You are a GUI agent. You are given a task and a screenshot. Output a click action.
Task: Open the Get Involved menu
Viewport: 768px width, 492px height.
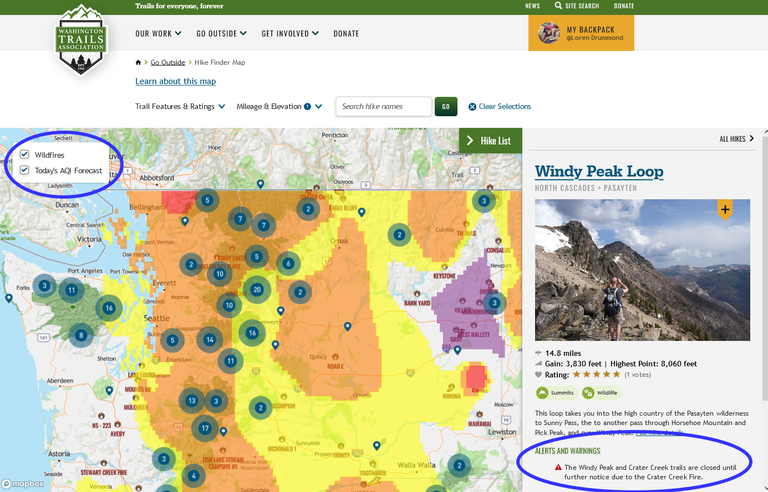pos(290,33)
